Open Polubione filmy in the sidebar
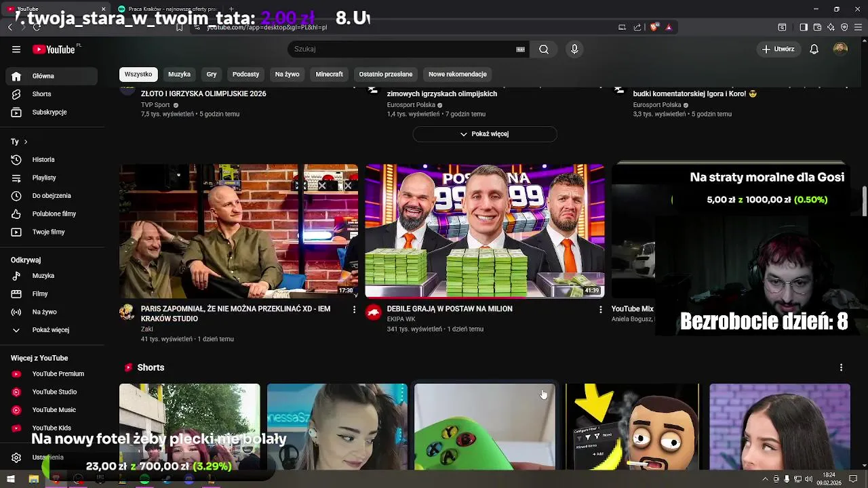Screen dimensions: 868x488 coord(52,213)
